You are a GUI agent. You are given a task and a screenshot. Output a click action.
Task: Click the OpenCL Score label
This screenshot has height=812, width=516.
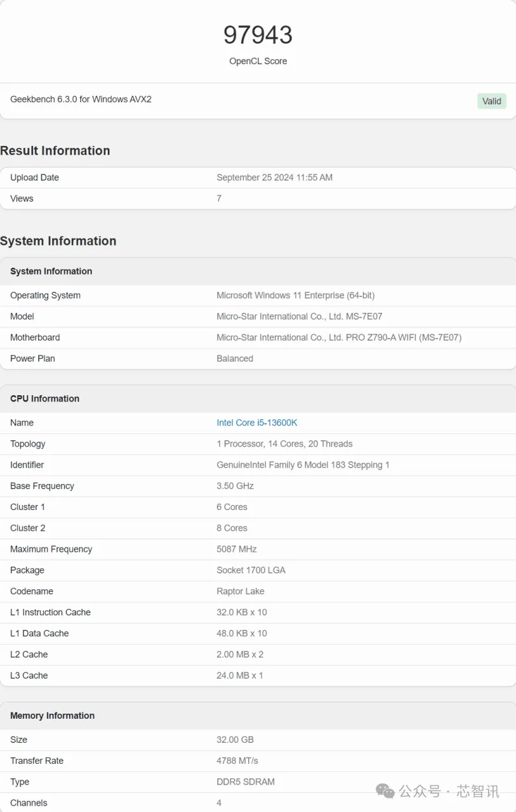coord(258,61)
